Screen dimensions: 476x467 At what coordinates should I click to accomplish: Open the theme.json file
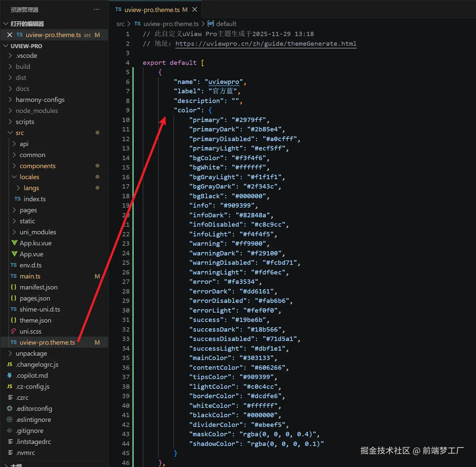[x=54, y=320]
